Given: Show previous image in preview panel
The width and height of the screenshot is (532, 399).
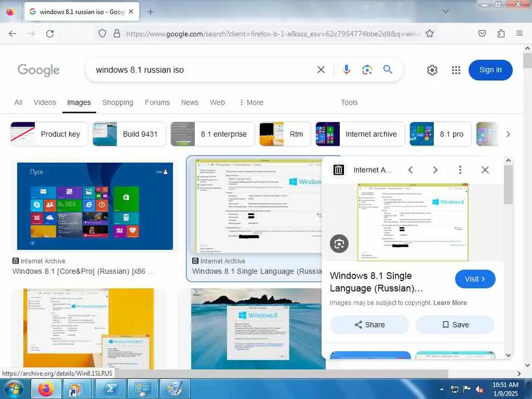Looking at the screenshot, I should [410, 170].
